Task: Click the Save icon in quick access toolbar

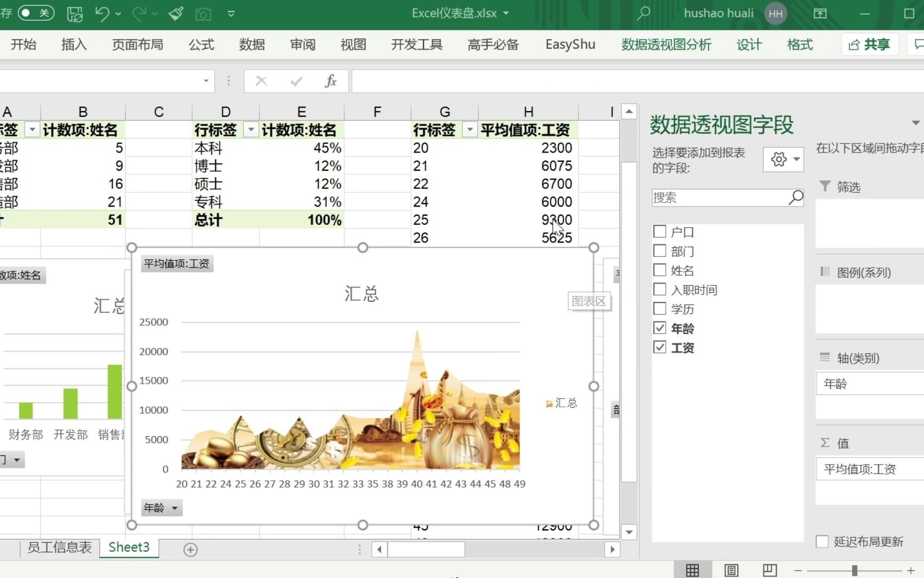Action: (75, 13)
